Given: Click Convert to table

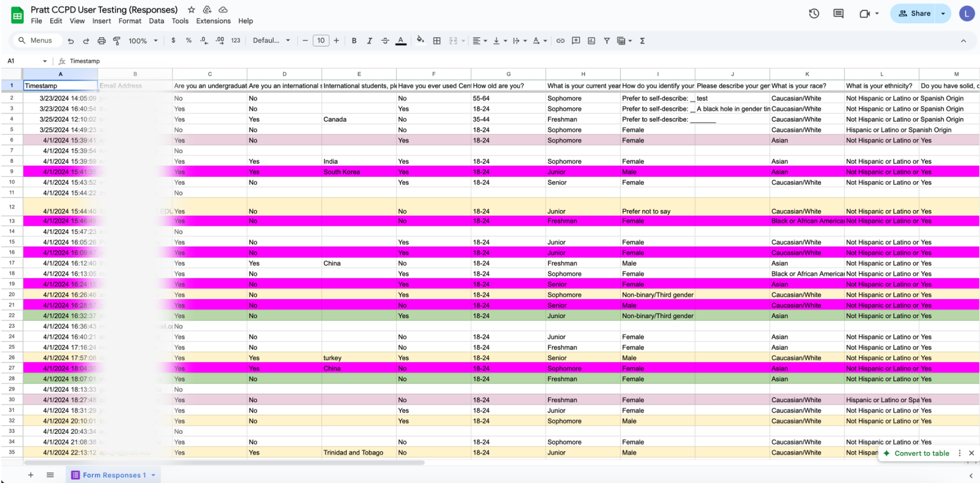Looking at the screenshot, I should click(x=921, y=453).
